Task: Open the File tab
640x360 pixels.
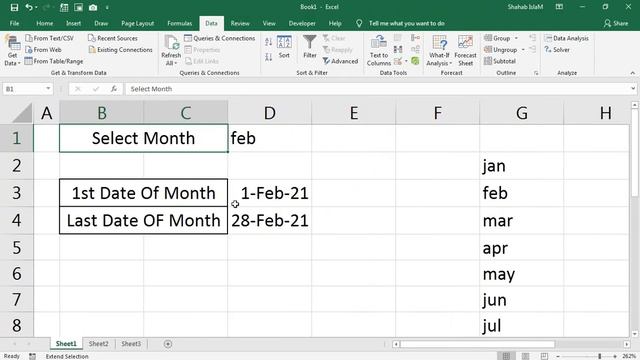Action: point(14,23)
